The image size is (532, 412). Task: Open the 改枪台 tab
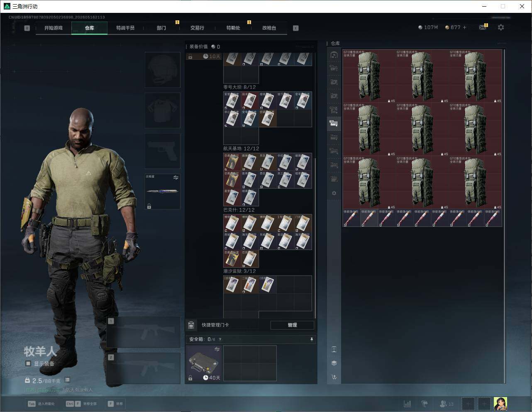click(269, 28)
